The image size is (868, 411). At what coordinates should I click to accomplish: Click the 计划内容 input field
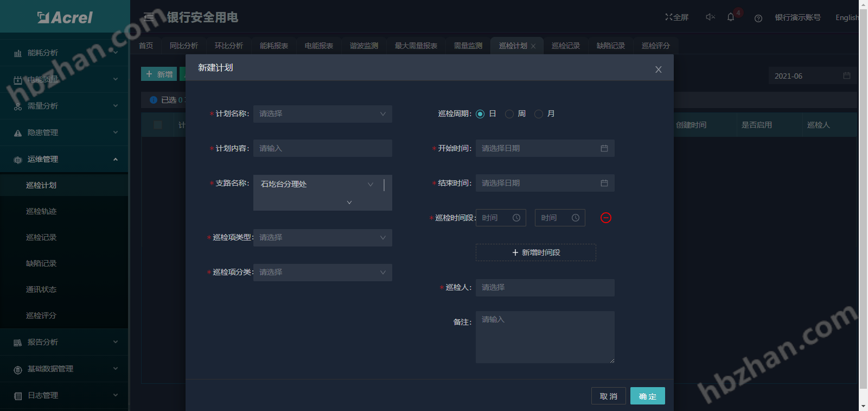[322, 148]
